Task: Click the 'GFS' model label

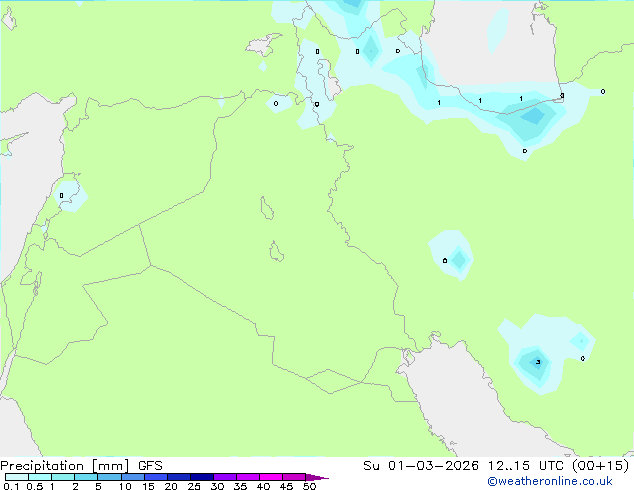Action: (150, 466)
